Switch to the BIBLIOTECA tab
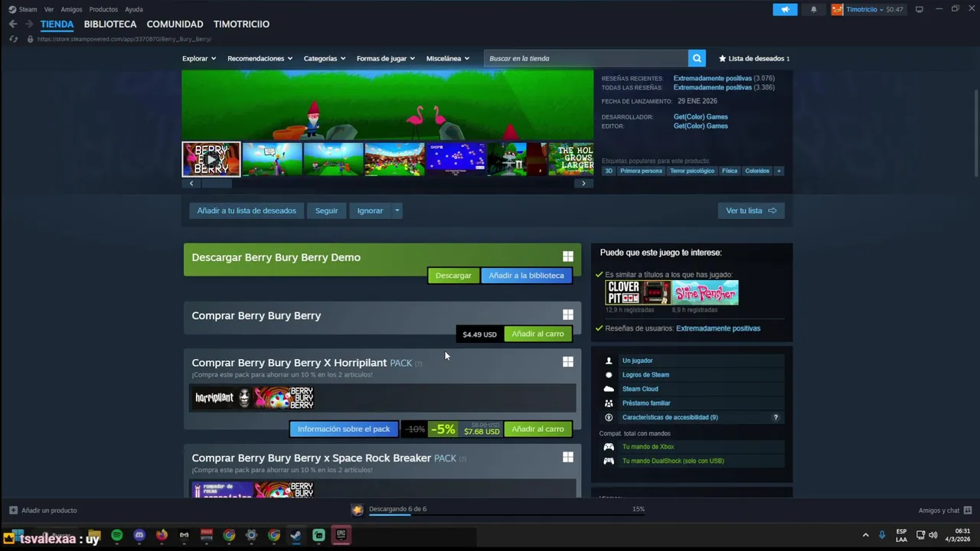 point(110,24)
